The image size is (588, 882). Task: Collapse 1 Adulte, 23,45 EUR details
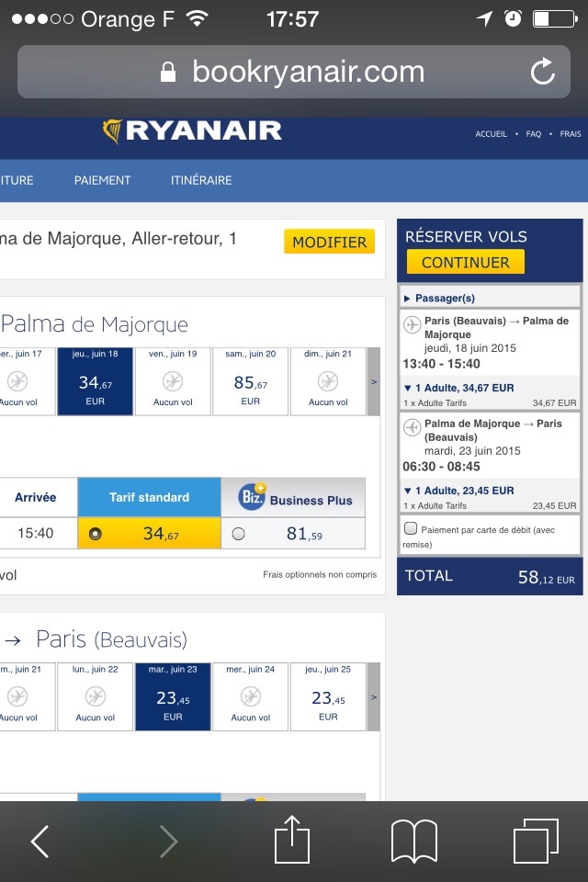[x=408, y=492]
